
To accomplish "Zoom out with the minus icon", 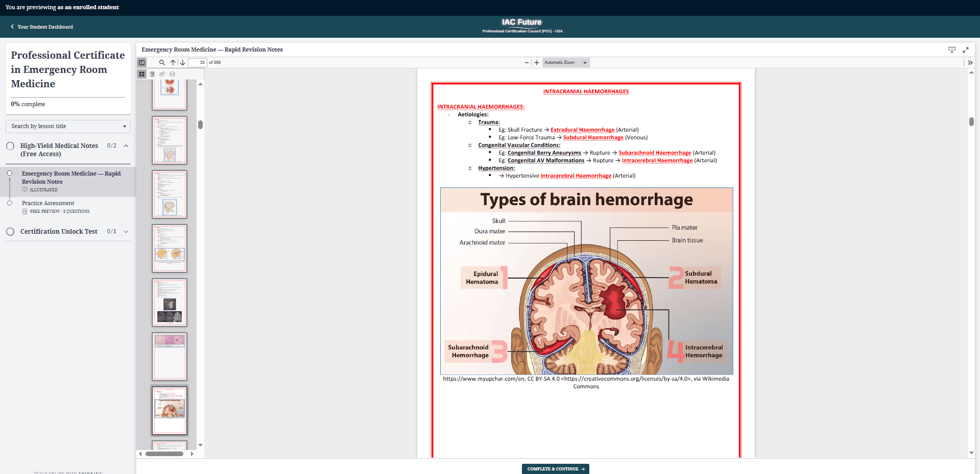I will (527, 63).
